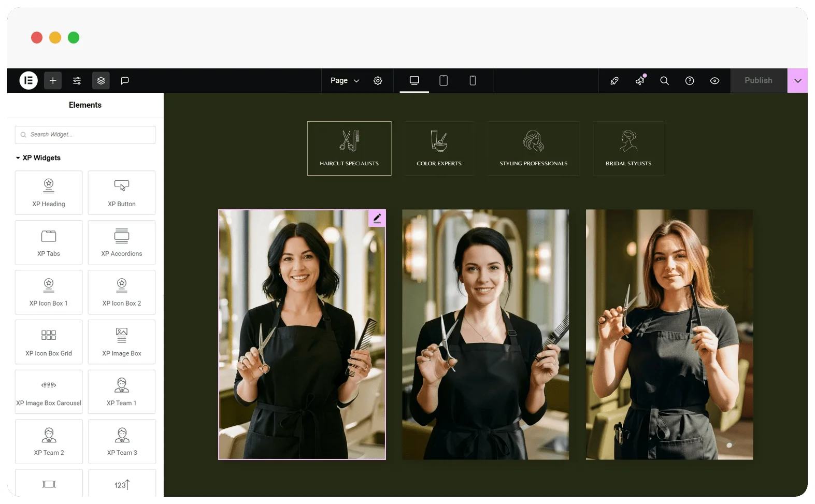Image resolution: width=815 pixels, height=504 pixels.
Task: Switch to mobile responsive view
Action: [x=473, y=80]
